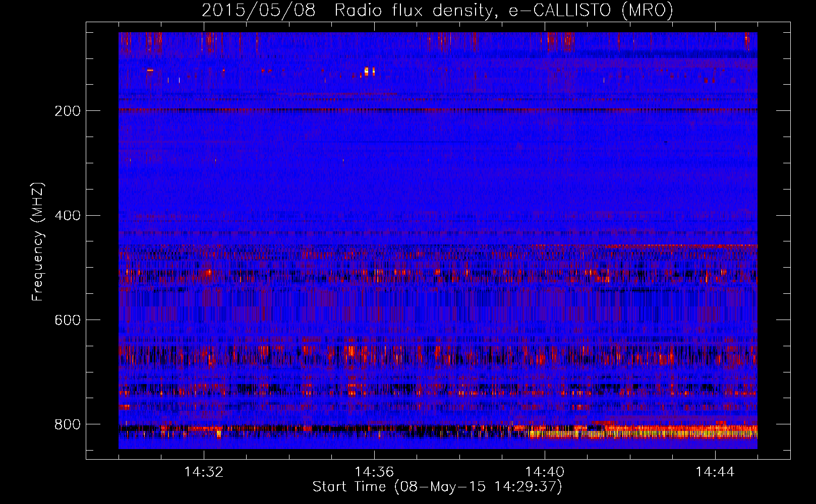Click the 600 frequency tick label
Image resolution: width=816 pixels, height=504 pixels.
(68, 320)
